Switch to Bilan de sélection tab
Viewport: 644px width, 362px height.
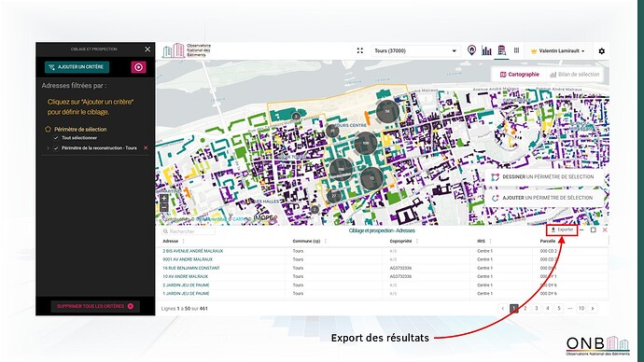tap(575, 75)
